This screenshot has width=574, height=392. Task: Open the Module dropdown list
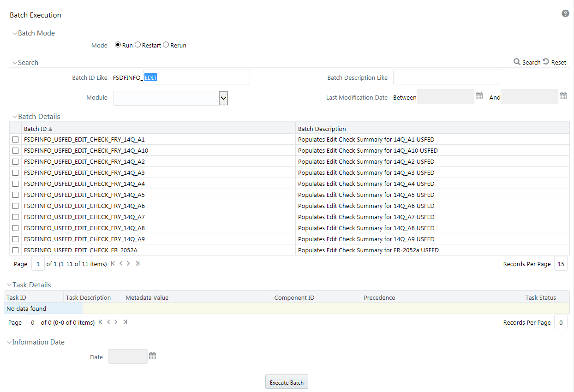click(223, 98)
